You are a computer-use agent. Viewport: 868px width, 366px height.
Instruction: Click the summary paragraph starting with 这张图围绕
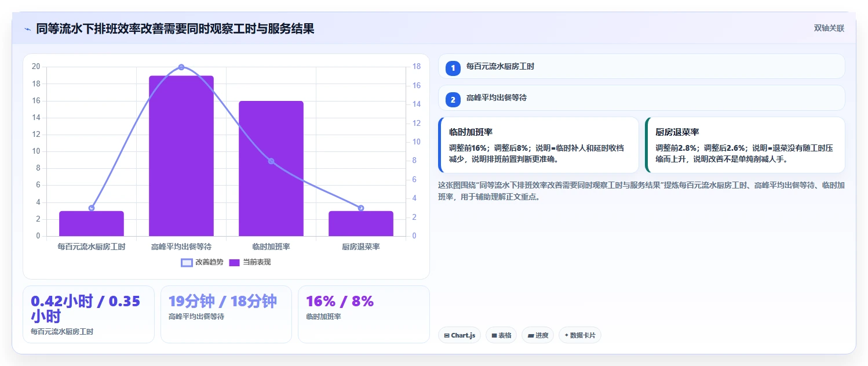pos(641,191)
